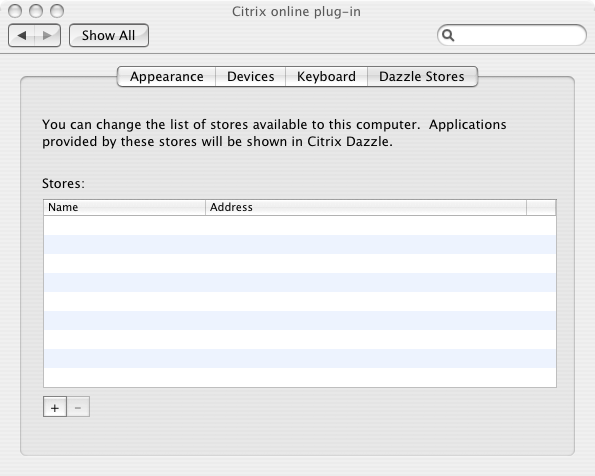Select the second shaded row in Stores list
This screenshot has height=476, width=595.
click(x=300, y=282)
